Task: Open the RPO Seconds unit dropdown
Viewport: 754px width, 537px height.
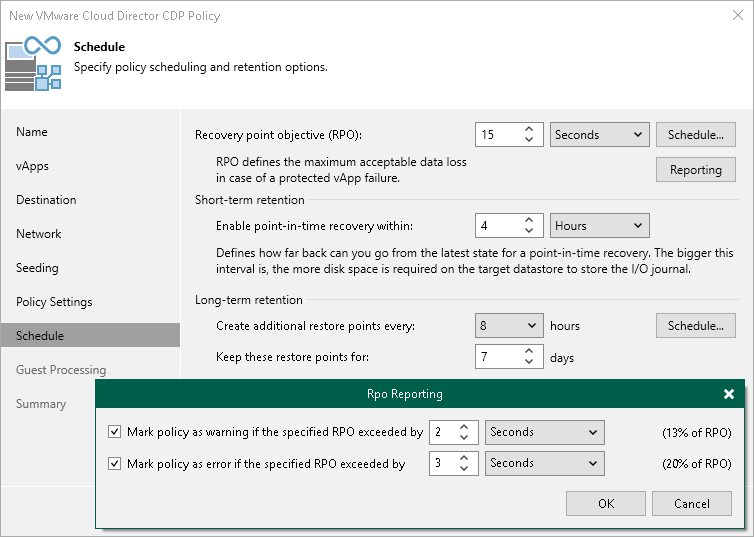Action: coord(599,135)
